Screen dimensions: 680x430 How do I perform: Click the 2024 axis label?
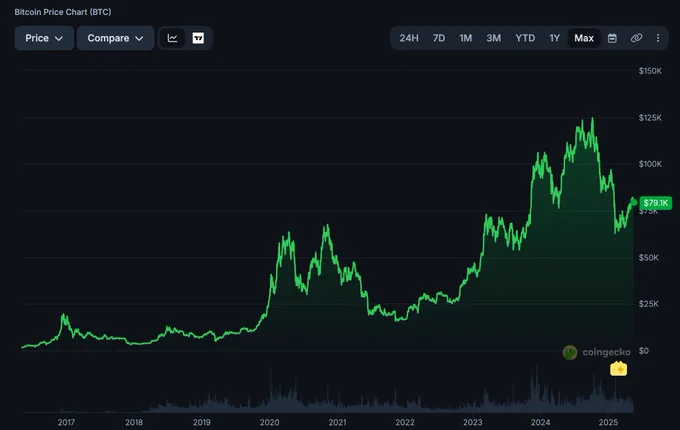tap(540, 422)
